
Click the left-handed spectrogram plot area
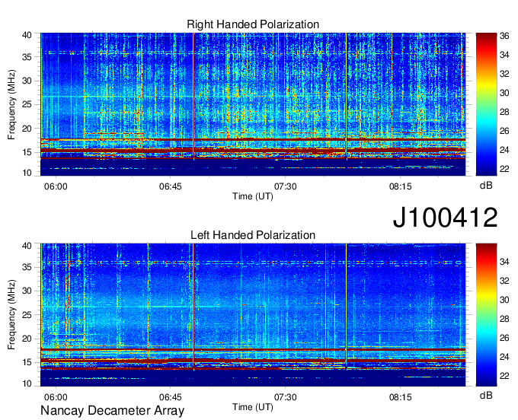(x=253, y=315)
